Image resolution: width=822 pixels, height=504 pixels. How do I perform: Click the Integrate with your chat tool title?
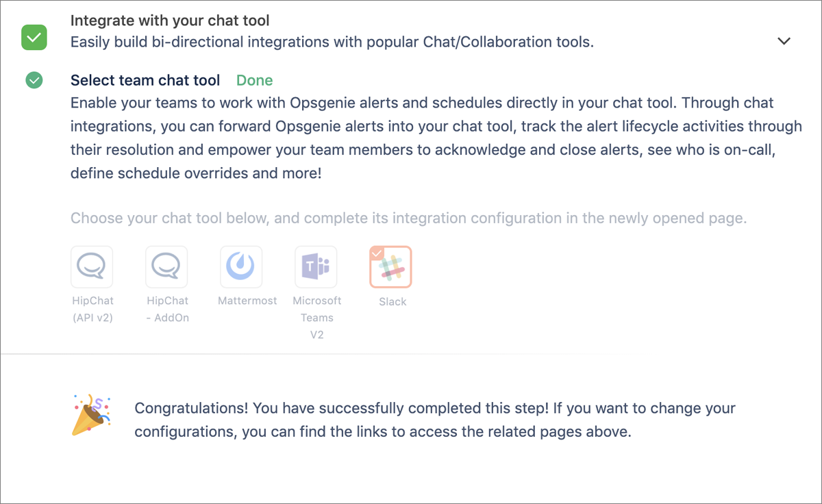click(x=170, y=21)
